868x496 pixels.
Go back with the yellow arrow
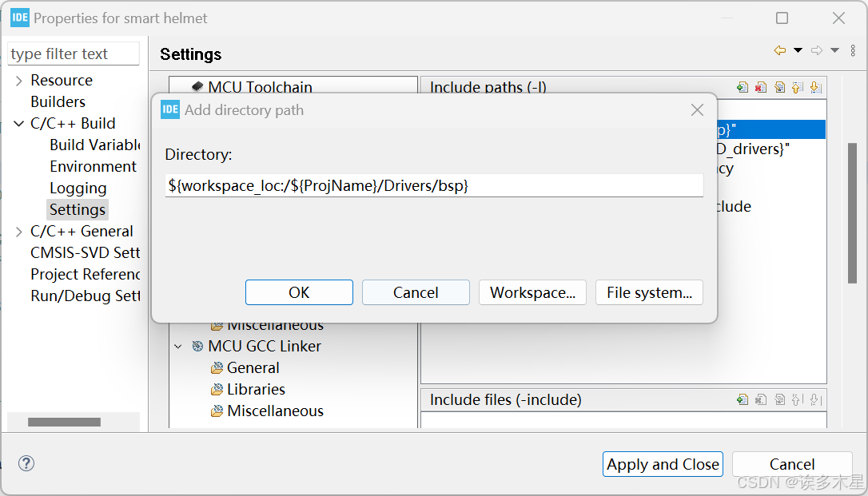pos(780,50)
